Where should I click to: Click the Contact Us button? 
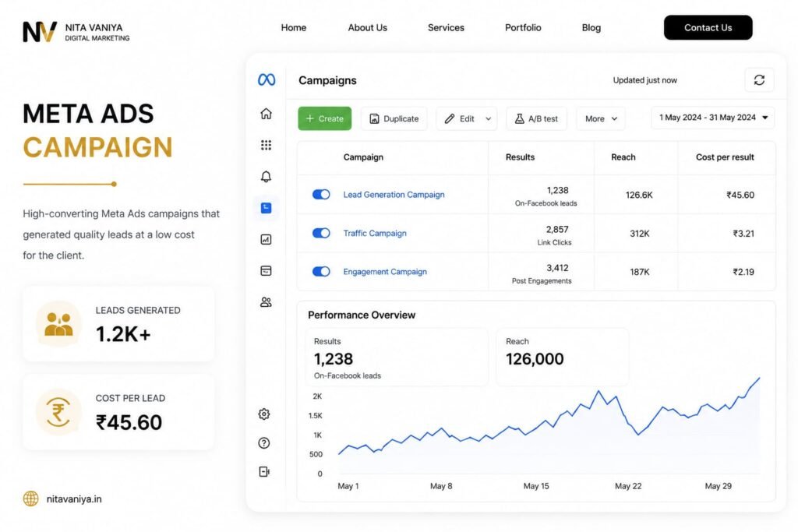point(708,27)
